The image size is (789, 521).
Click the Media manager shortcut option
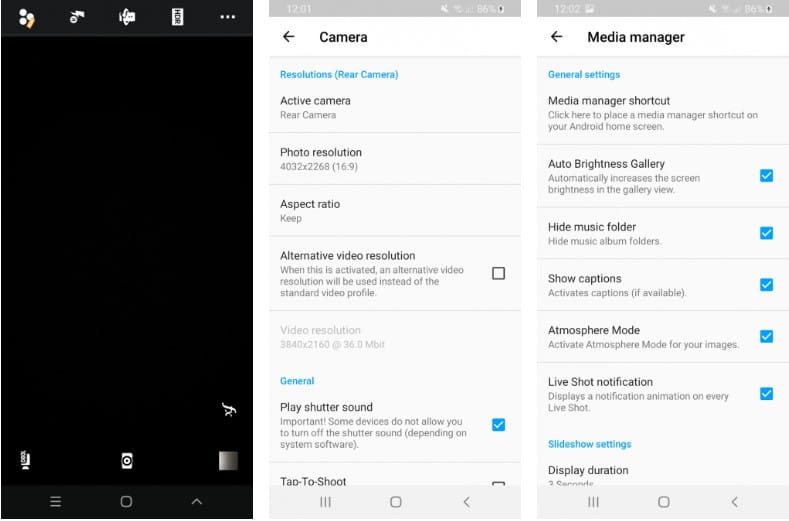click(x=663, y=113)
